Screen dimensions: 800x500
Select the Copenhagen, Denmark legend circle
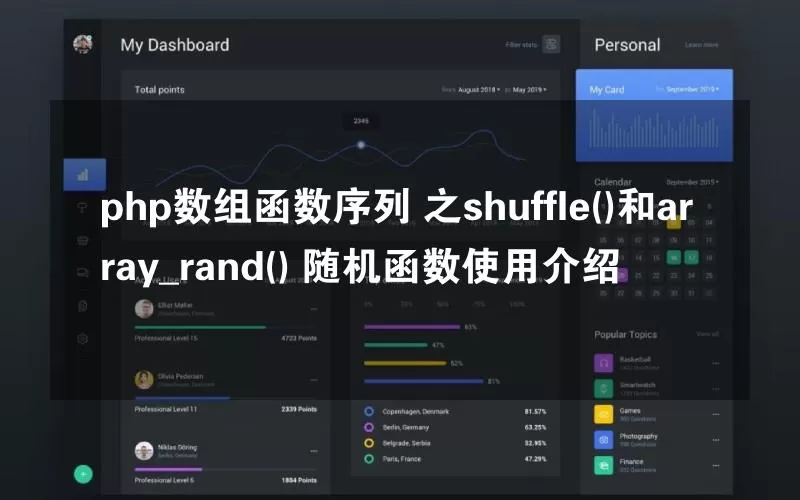coord(369,411)
